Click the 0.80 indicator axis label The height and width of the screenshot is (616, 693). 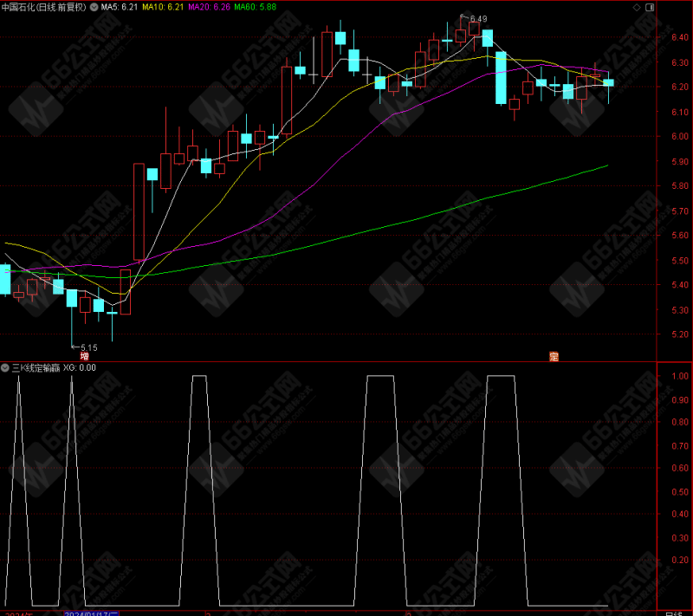pos(680,422)
